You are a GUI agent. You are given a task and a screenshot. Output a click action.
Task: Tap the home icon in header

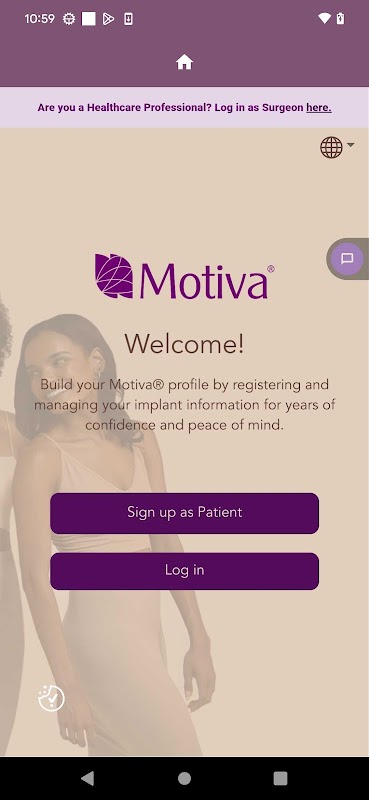click(184, 62)
